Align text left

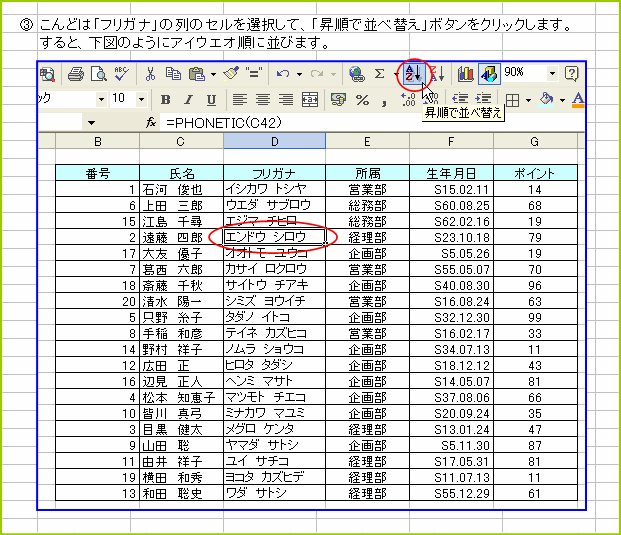(x=240, y=99)
